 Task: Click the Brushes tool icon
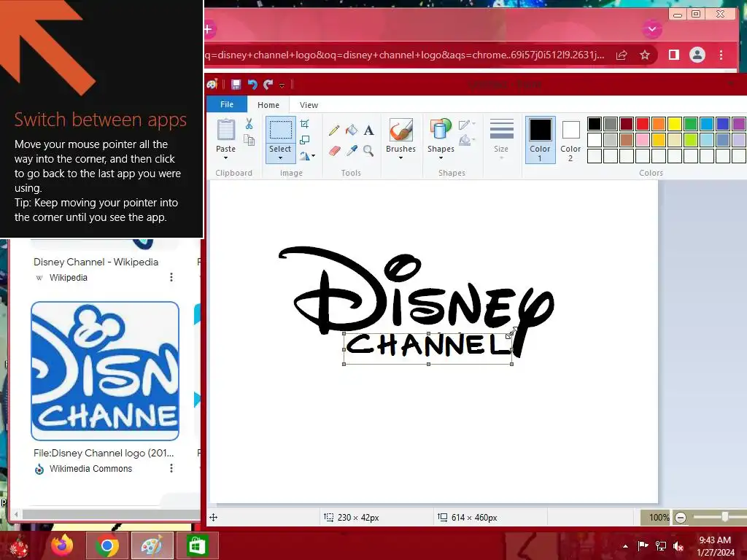click(x=401, y=130)
